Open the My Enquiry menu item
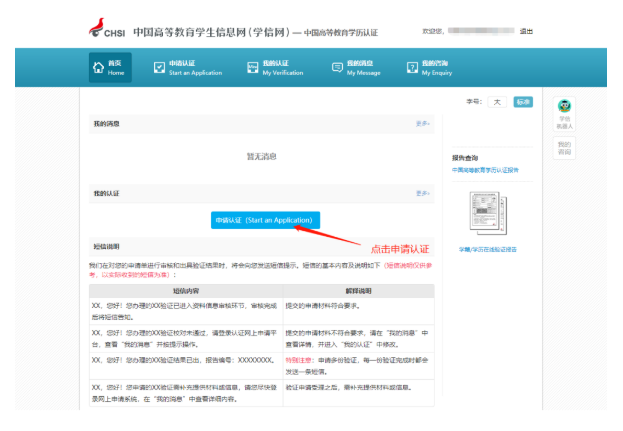Viewport: 623px width, 431px height. [430, 68]
